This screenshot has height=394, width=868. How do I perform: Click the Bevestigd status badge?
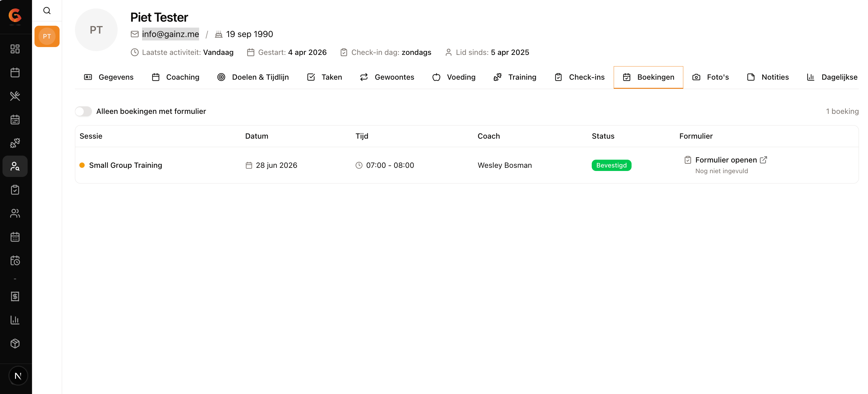(x=611, y=165)
